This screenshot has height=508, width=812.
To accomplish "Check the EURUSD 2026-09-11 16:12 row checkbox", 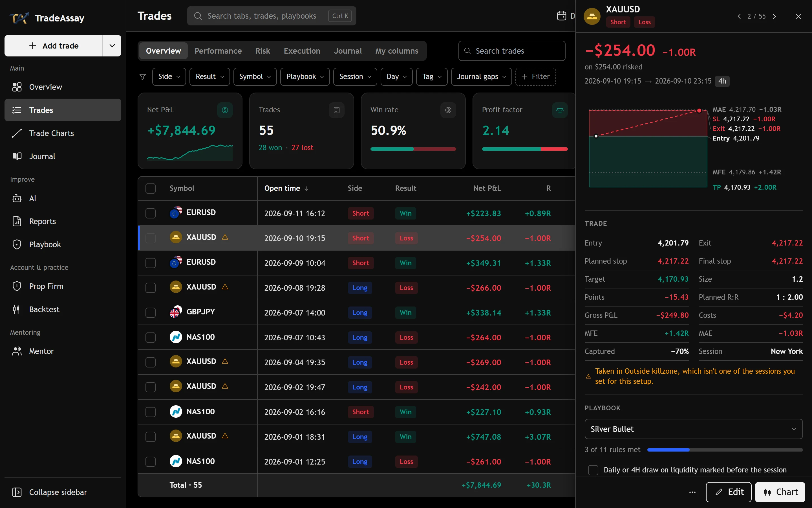I will point(151,213).
